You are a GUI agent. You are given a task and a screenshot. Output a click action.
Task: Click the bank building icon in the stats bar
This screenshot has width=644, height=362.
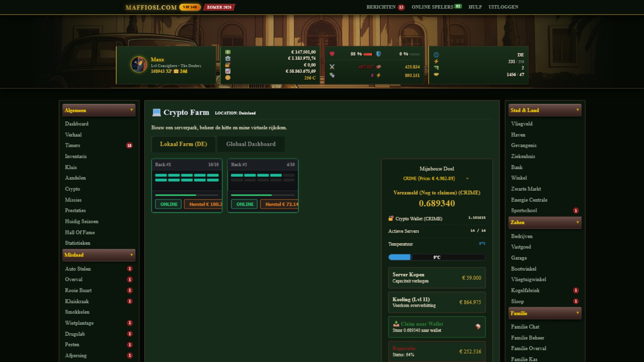(228, 58)
